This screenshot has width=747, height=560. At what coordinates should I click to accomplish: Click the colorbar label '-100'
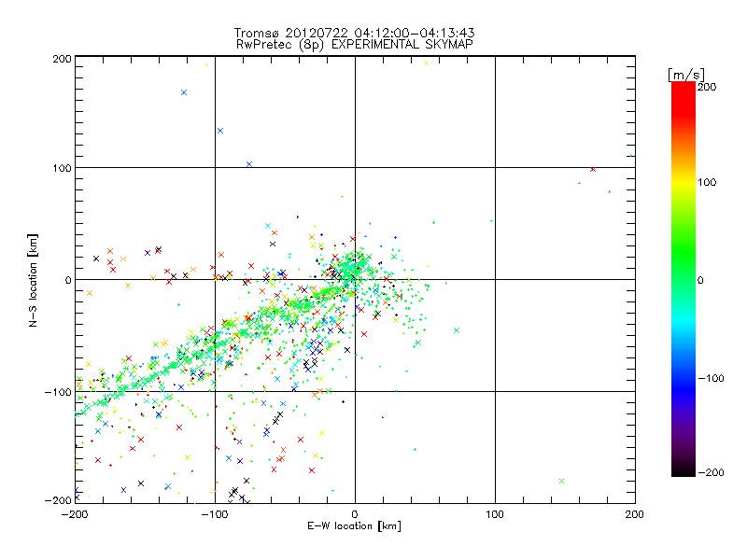coord(711,378)
